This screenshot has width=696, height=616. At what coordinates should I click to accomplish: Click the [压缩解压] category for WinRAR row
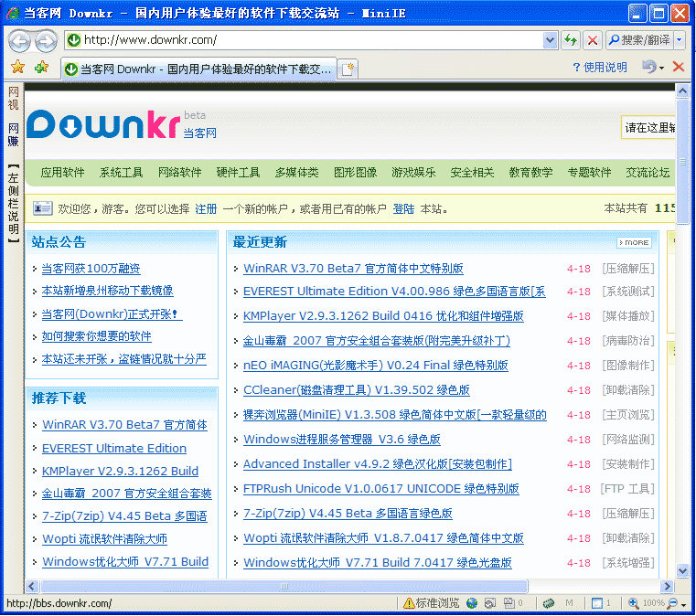click(628, 269)
